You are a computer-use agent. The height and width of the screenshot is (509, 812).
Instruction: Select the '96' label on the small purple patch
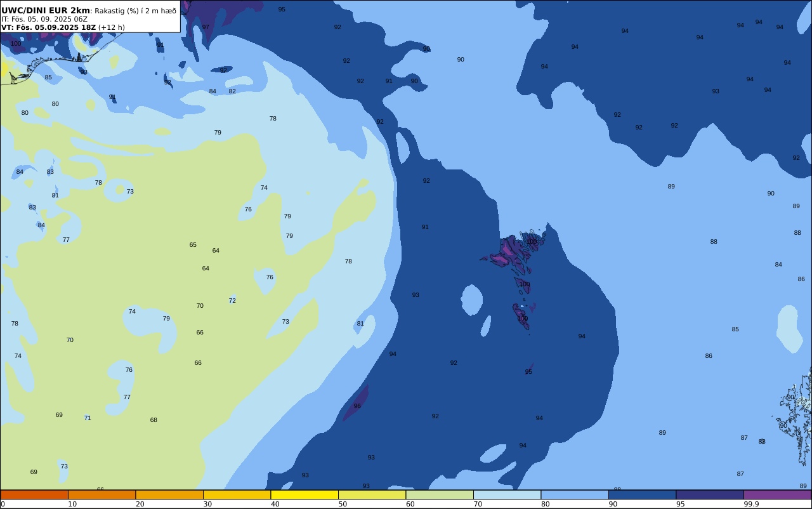pyautogui.click(x=357, y=406)
